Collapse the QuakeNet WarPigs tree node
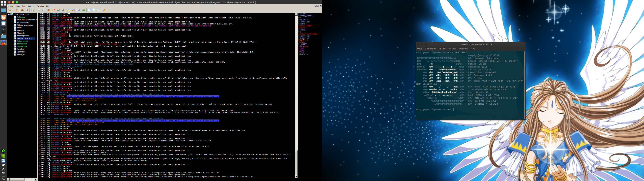 click(x=9, y=14)
